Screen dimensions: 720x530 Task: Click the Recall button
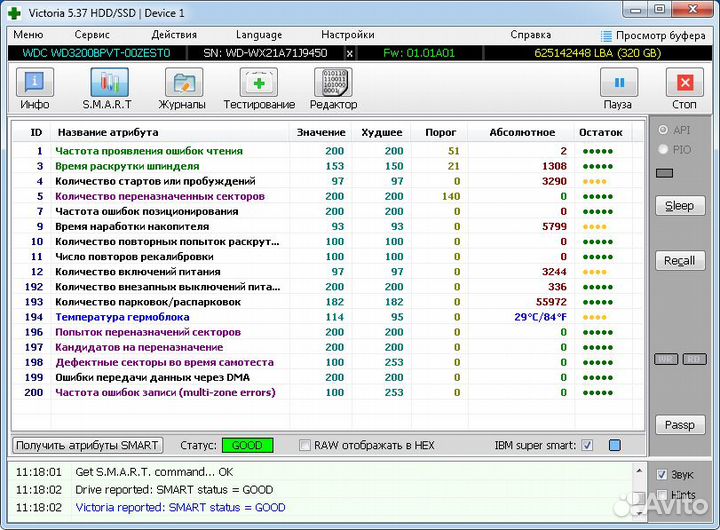point(679,261)
